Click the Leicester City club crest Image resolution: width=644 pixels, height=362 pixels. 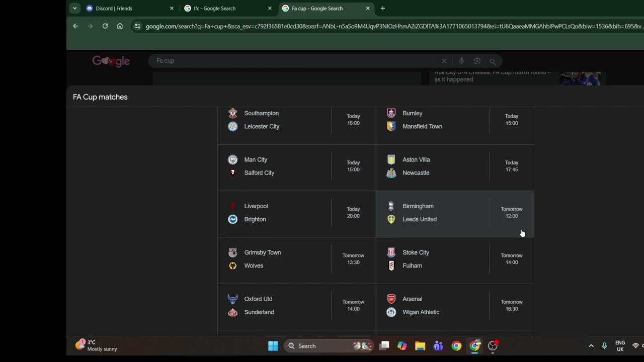point(232,126)
